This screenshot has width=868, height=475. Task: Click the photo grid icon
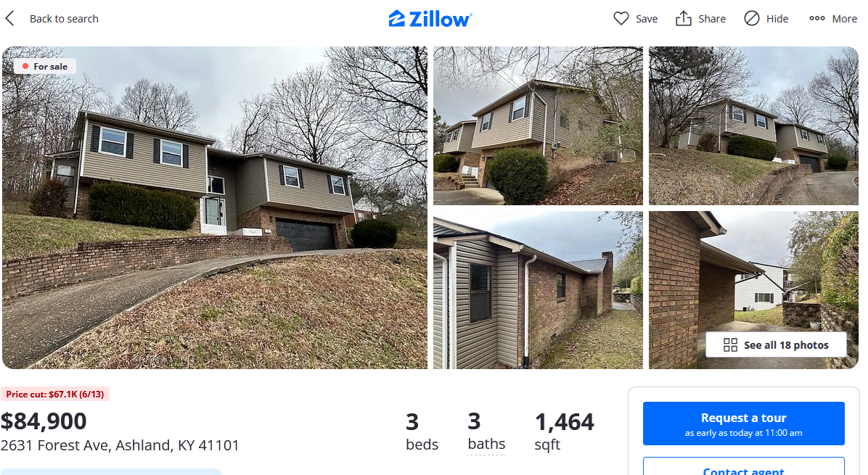[730, 345]
